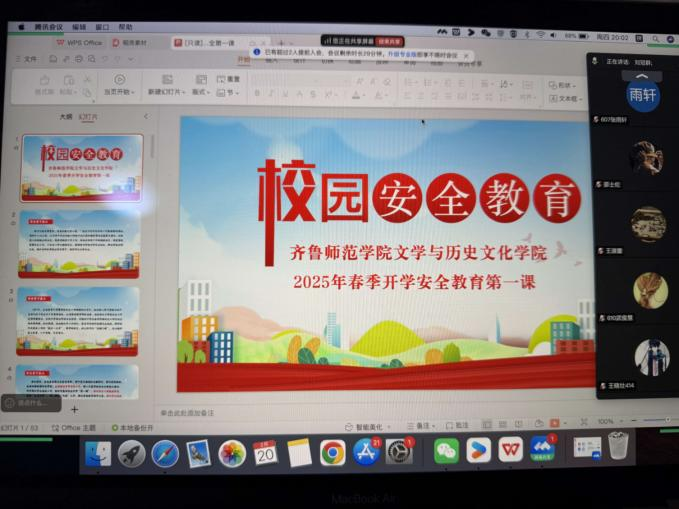Image resolution: width=679 pixels, height=509 pixels.
Task: Open the 编辑 menu in menu bar
Action: tap(79, 27)
